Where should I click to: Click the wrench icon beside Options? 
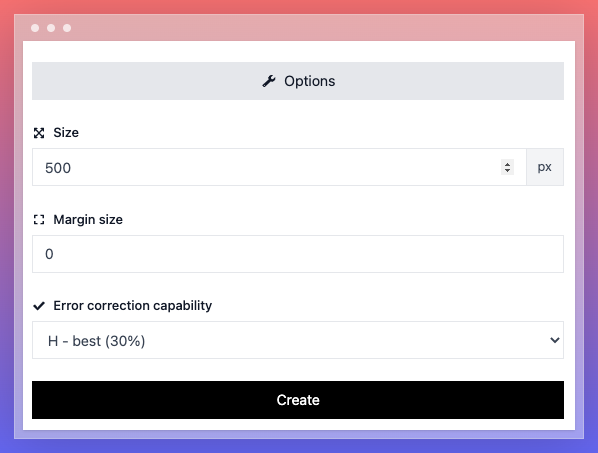269,81
